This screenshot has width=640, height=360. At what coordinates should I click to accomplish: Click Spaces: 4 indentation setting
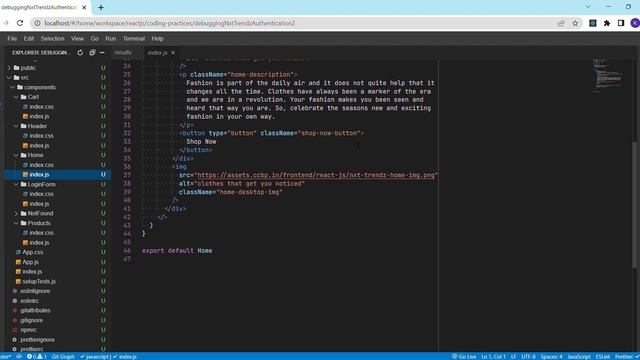point(551,356)
